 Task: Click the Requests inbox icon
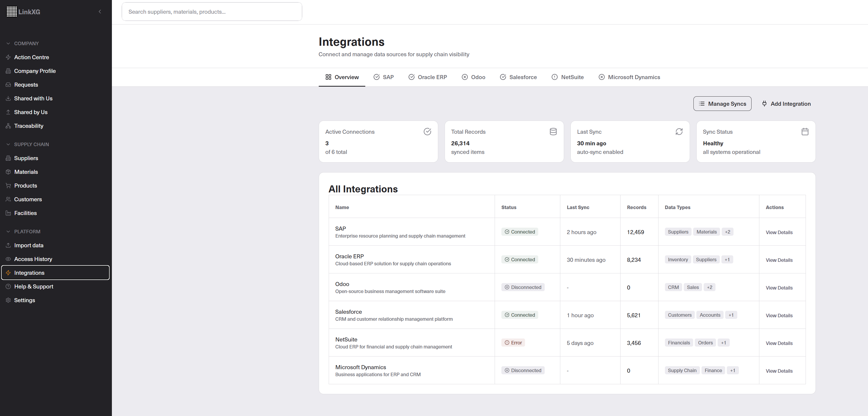[x=8, y=84]
